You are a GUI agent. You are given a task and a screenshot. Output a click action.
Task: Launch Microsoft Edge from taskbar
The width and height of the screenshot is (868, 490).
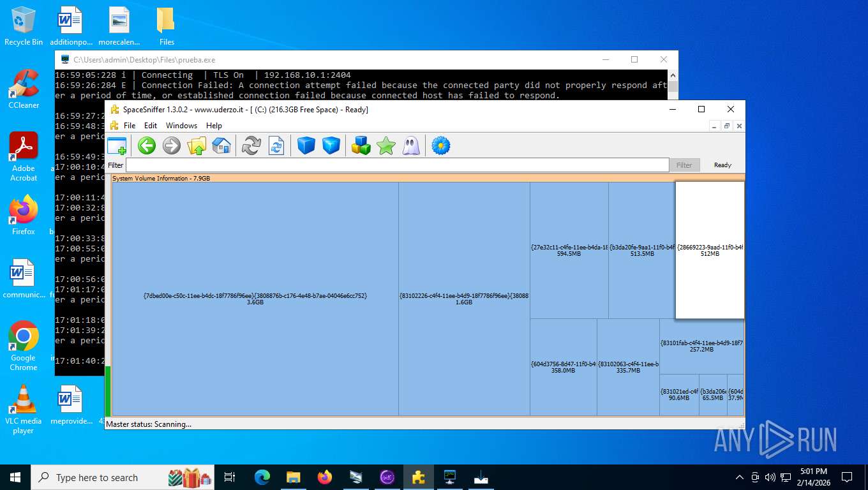(x=262, y=477)
